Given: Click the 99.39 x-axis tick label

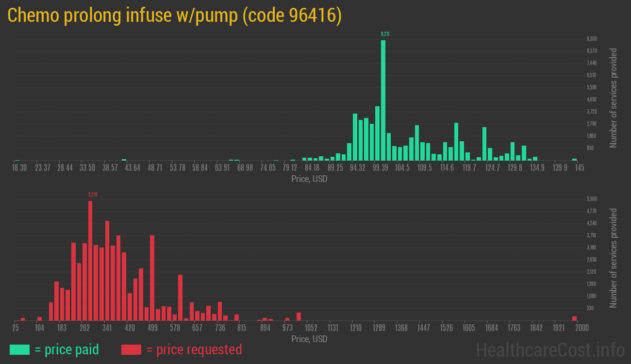Looking at the screenshot, I should pyautogui.click(x=380, y=168).
